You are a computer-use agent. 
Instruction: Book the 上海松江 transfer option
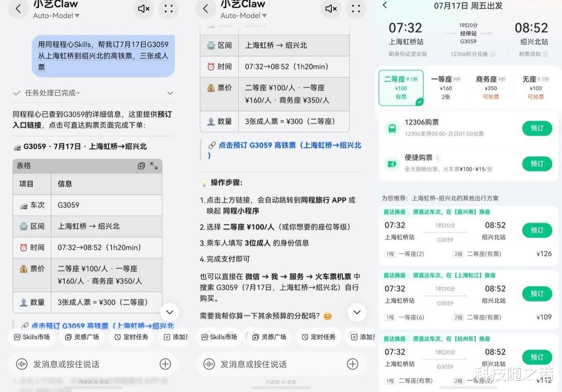click(x=537, y=294)
